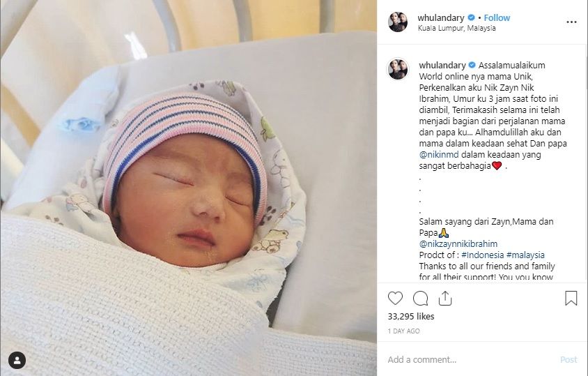The image size is (588, 376).
Task: Share the post via share icon
Action: pyautogui.click(x=445, y=299)
